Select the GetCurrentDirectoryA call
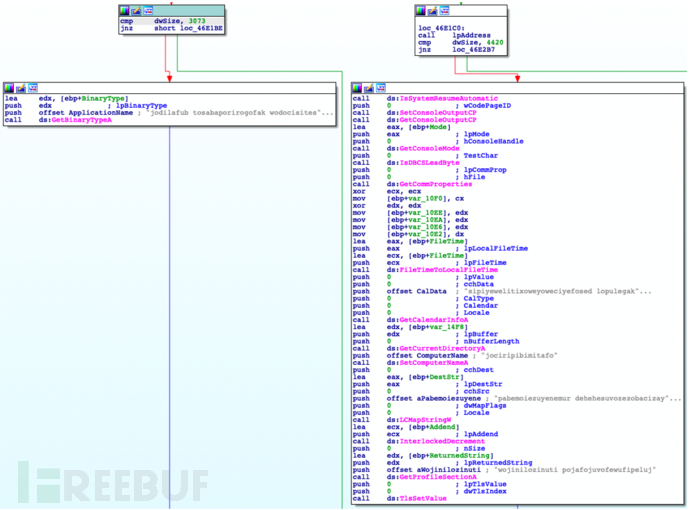Screen dimensions: 690x510 coord(442,349)
